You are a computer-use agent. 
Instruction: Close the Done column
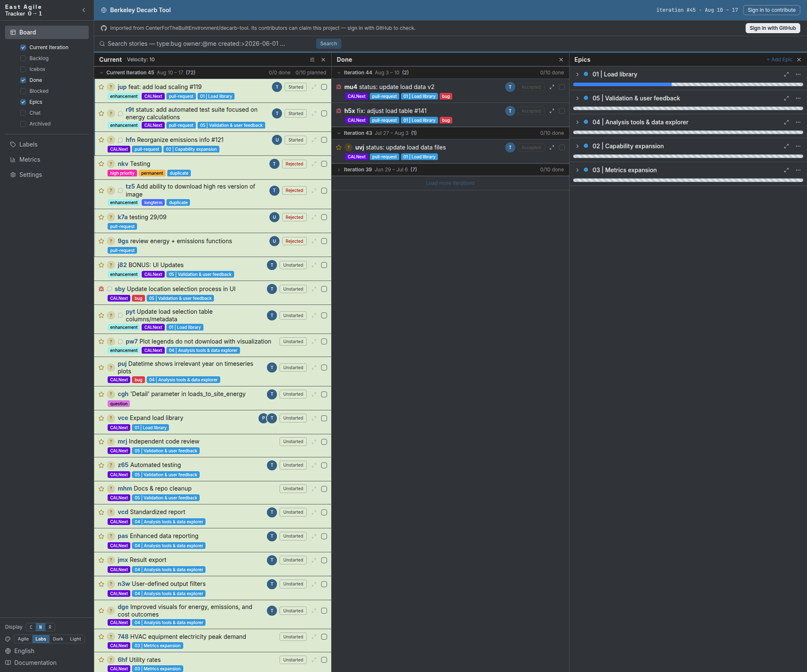point(561,60)
